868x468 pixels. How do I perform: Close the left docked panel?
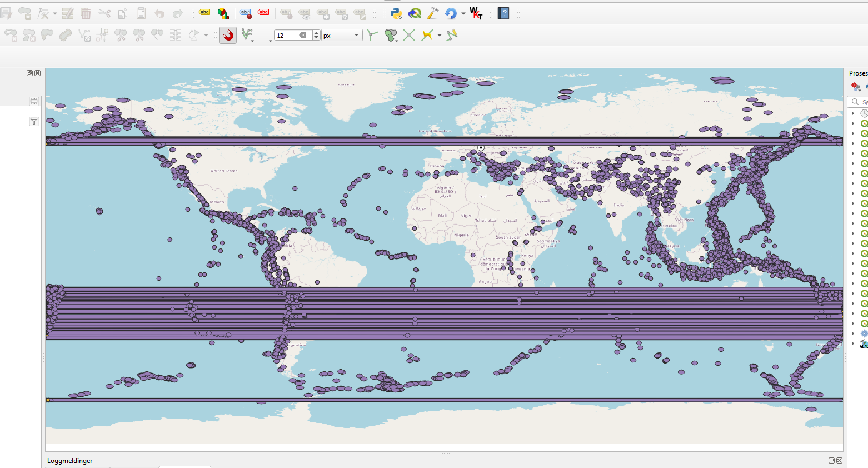(38, 73)
